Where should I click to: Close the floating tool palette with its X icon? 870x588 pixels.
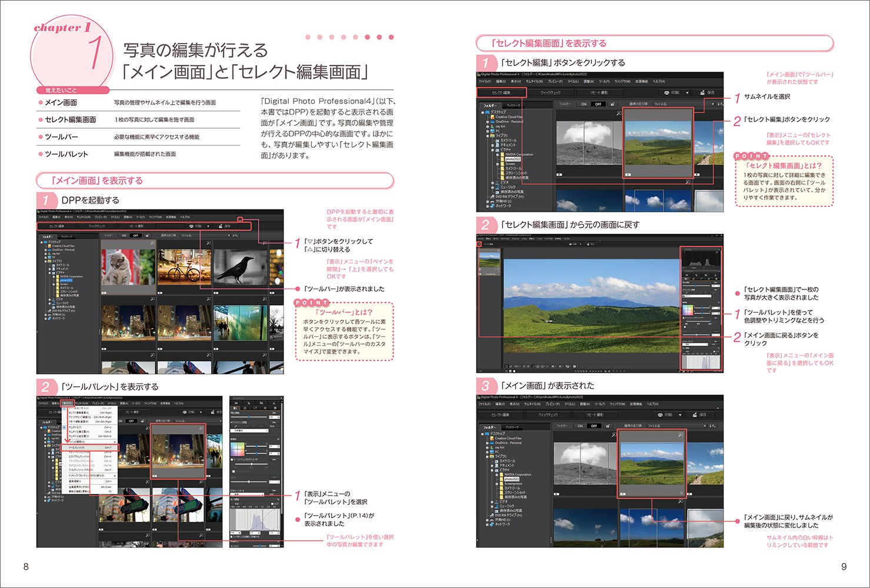[x=281, y=398]
